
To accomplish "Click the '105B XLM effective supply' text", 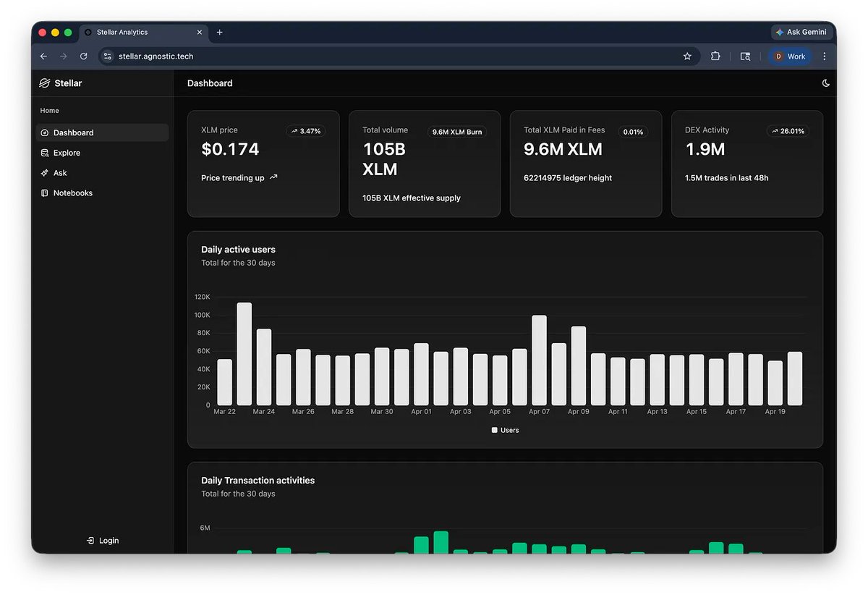I will pyautogui.click(x=412, y=198).
